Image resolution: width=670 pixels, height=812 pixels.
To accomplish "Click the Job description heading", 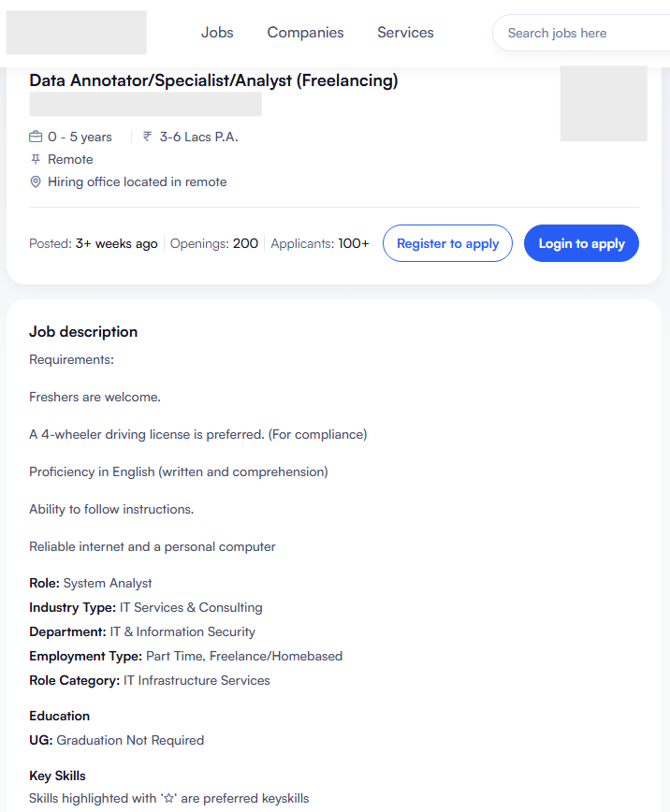I will point(83,332).
